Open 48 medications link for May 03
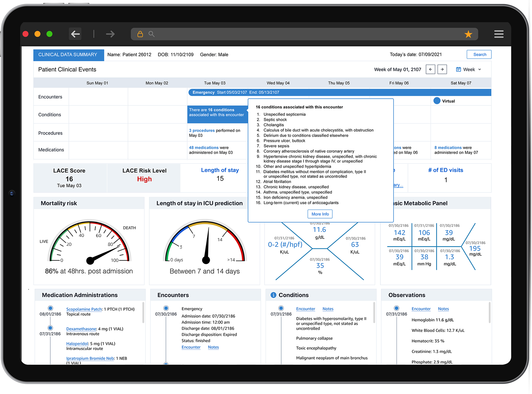The image size is (532, 394). 204,148
